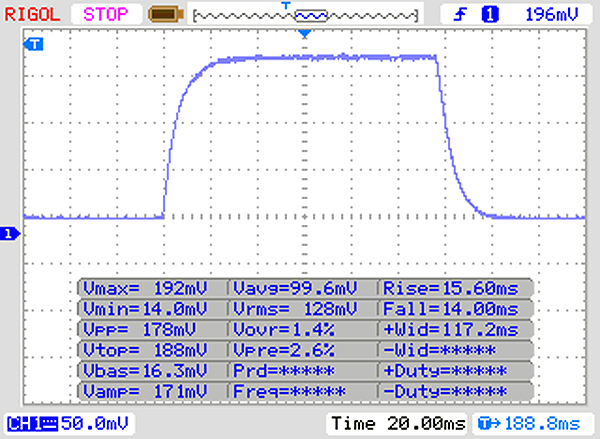Click the Freq=***** measurement
600x439 pixels.
tap(289, 391)
